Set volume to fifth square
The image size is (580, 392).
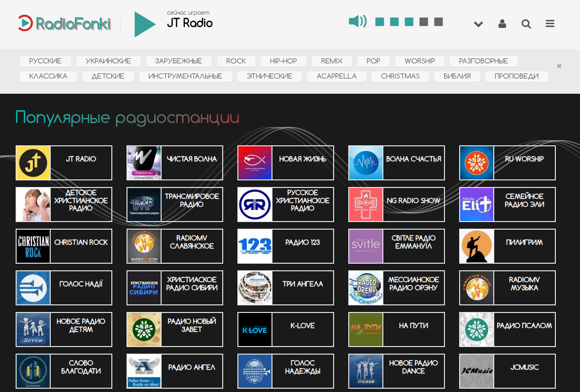click(x=438, y=22)
